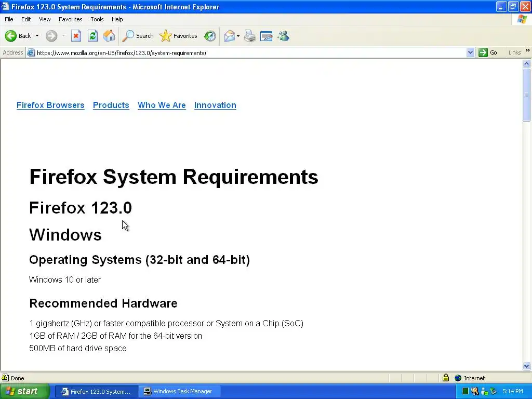
Task: Click the 'Operating Systems (32-bit and 64-bit)' heading
Action: (139, 260)
